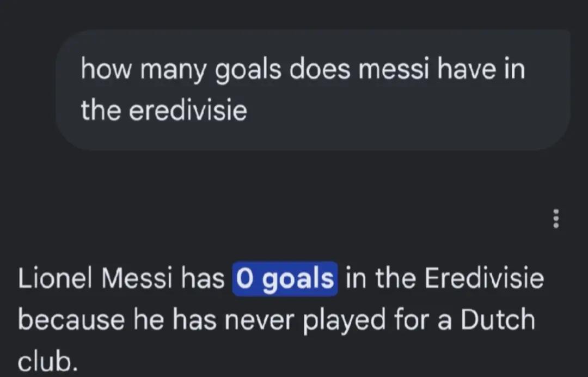Click the word "does" in the question
The height and width of the screenshot is (377, 588).
[x=319, y=69]
